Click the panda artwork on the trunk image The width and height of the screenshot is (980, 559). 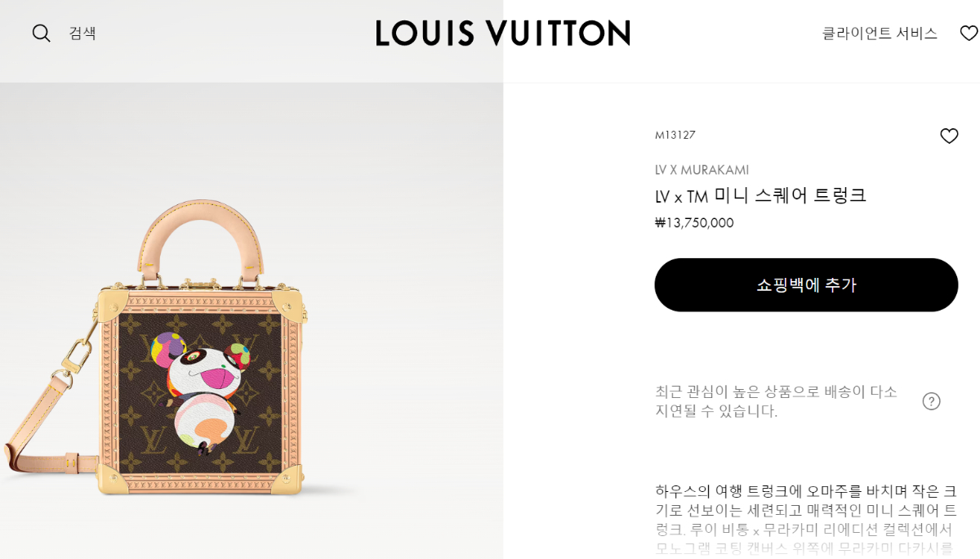[x=203, y=391]
